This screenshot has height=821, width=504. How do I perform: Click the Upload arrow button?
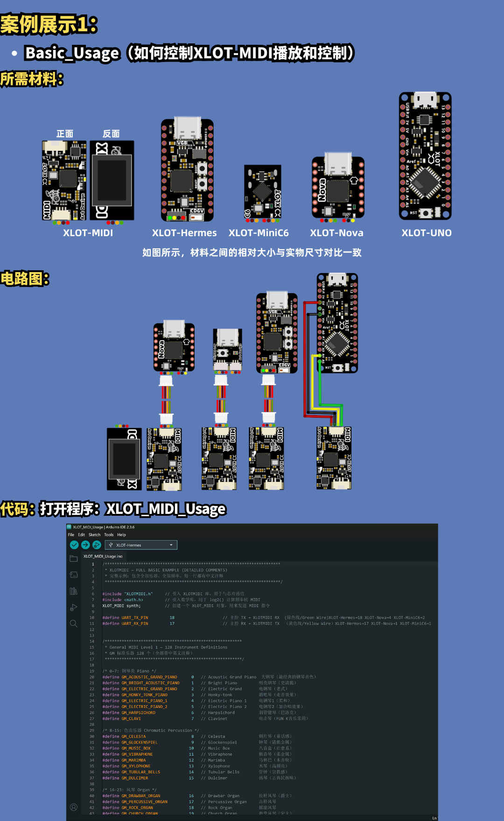[85, 545]
